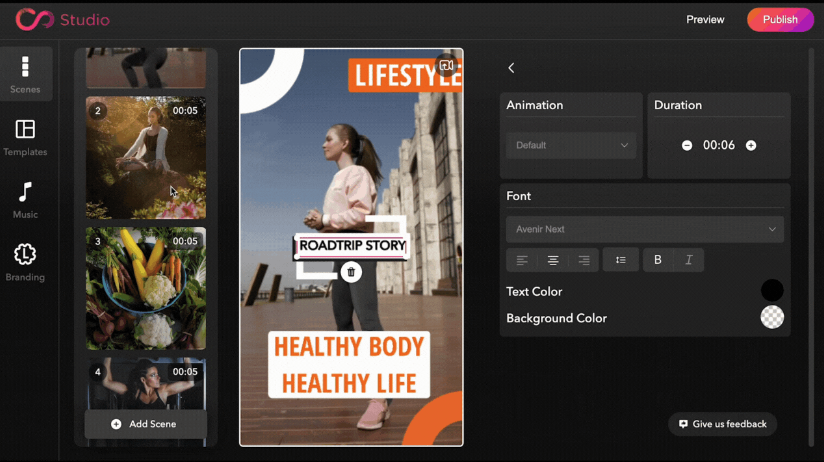Open the Animation Default dropdown

click(x=571, y=145)
